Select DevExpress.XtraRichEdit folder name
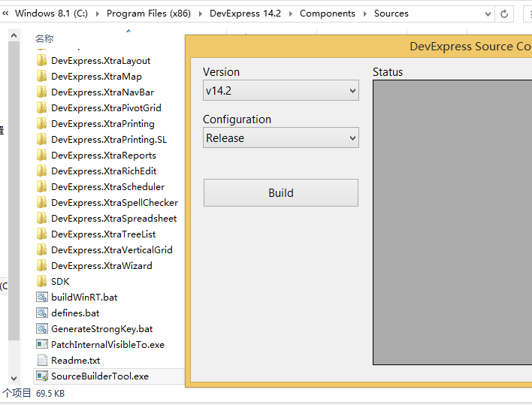The image size is (532, 405). 104,171
